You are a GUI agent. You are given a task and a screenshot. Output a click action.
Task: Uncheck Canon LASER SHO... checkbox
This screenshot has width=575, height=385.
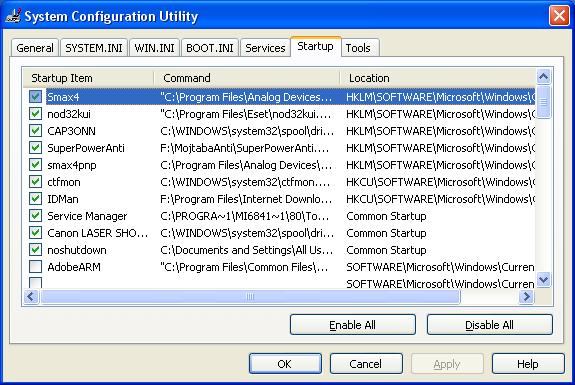coord(36,232)
